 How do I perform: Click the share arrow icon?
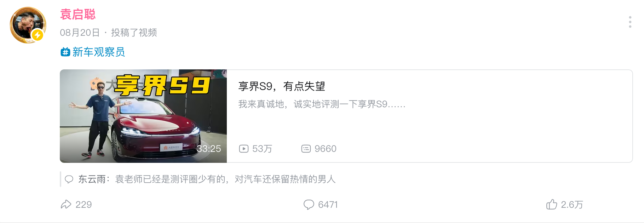pos(66,204)
